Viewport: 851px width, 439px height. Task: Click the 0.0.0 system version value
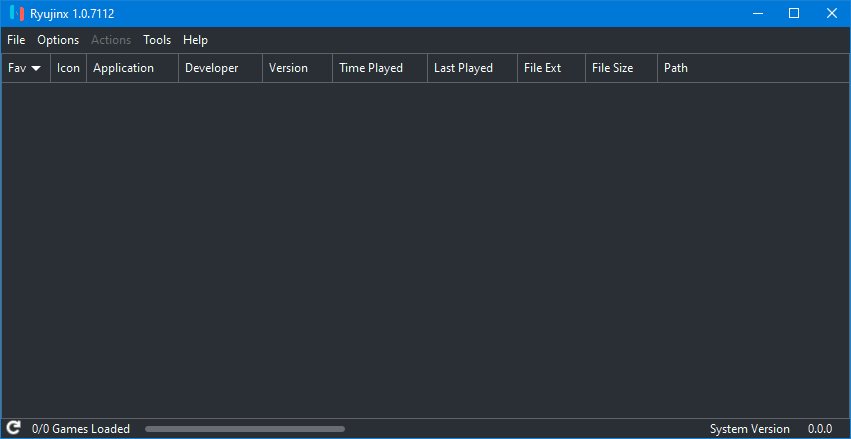coord(820,429)
